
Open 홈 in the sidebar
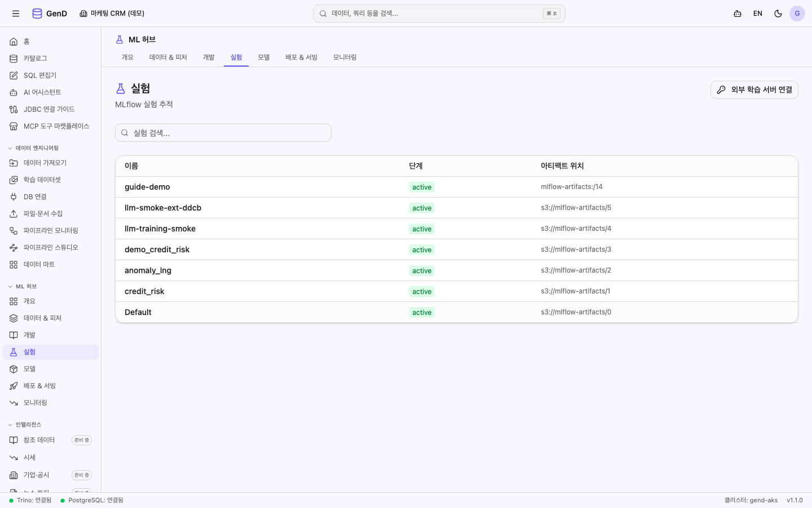click(51, 42)
